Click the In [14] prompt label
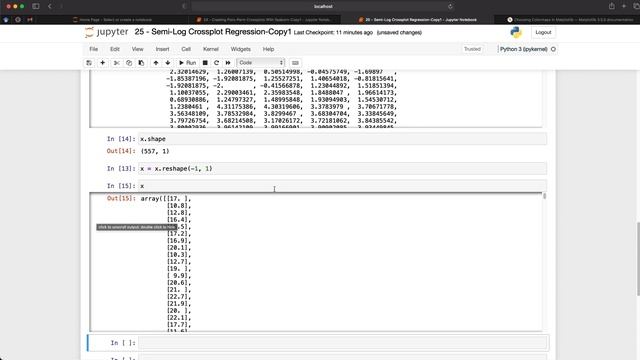The image size is (640, 360). pos(121,139)
